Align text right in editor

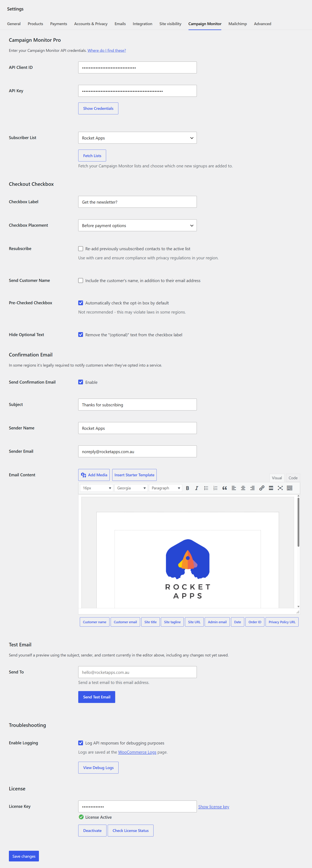click(x=253, y=488)
